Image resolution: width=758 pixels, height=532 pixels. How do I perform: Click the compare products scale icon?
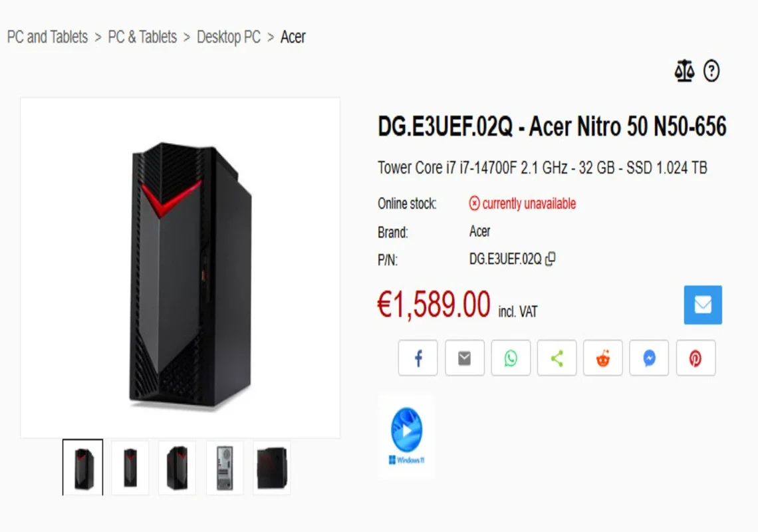coord(684,71)
